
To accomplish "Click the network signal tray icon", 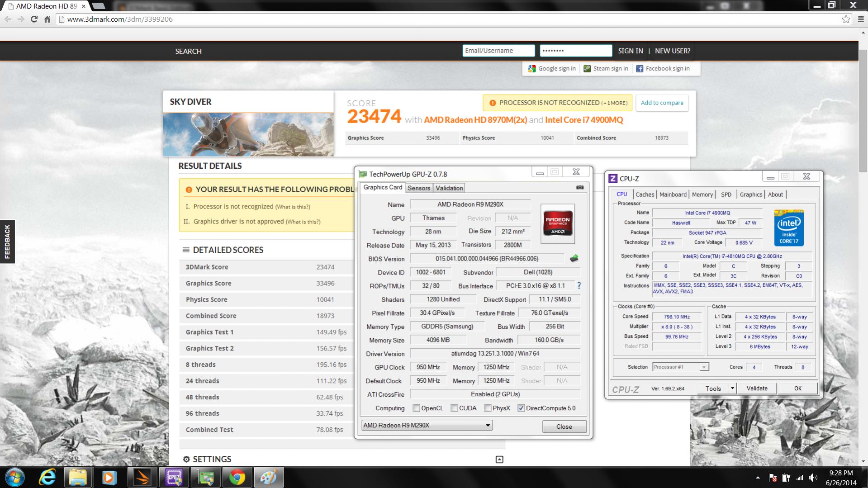I will click(800, 478).
